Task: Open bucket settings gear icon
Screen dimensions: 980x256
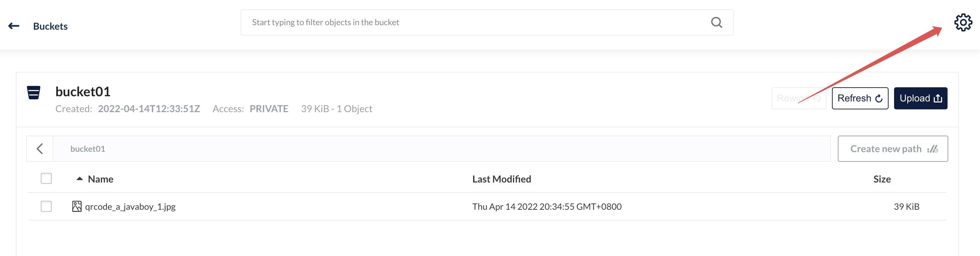Action: [x=963, y=22]
